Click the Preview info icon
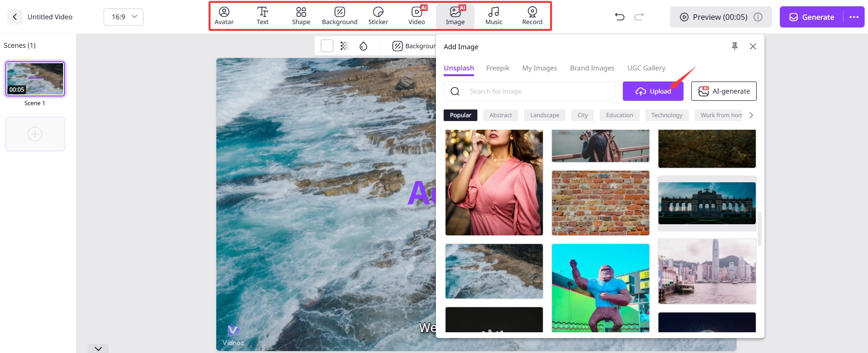The width and height of the screenshot is (868, 353). click(758, 17)
